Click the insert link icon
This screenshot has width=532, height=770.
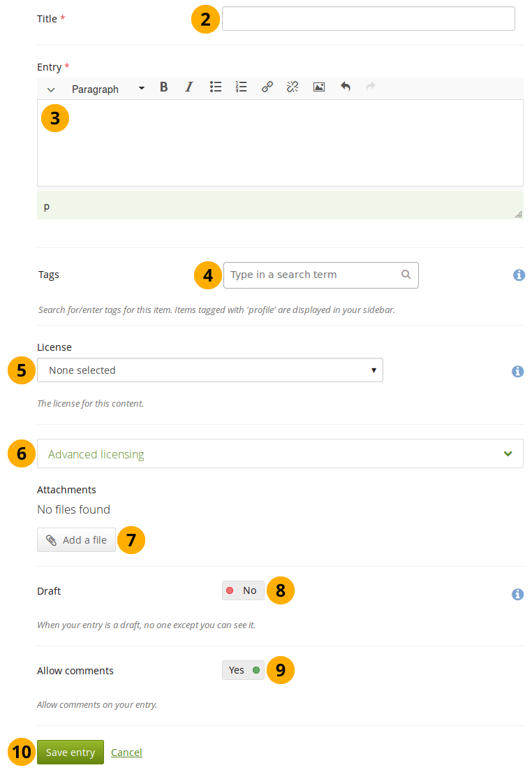[x=267, y=87]
